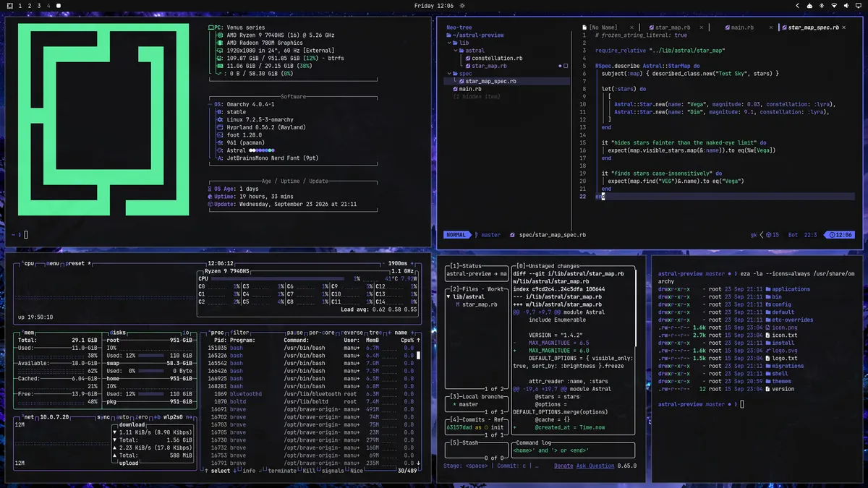Click the clock icon in Neovim statusline

click(833, 235)
